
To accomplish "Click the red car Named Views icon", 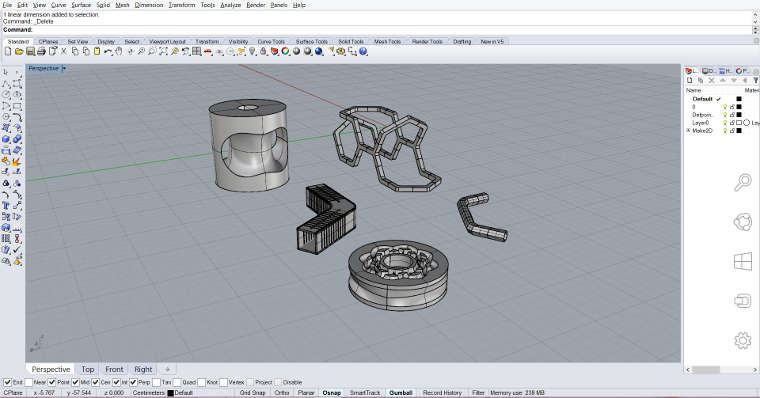I will [x=207, y=51].
